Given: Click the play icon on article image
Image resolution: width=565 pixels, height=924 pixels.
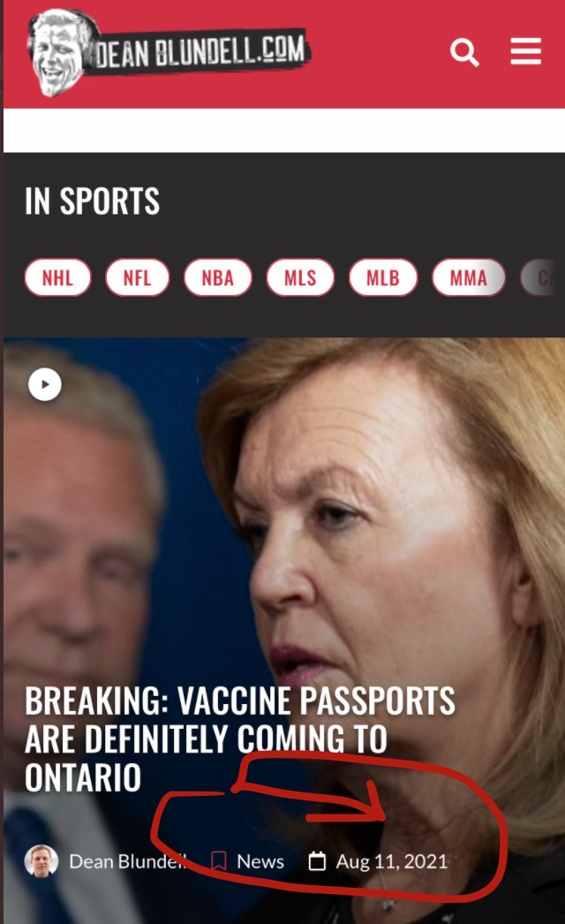Looking at the screenshot, I should (45, 384).
